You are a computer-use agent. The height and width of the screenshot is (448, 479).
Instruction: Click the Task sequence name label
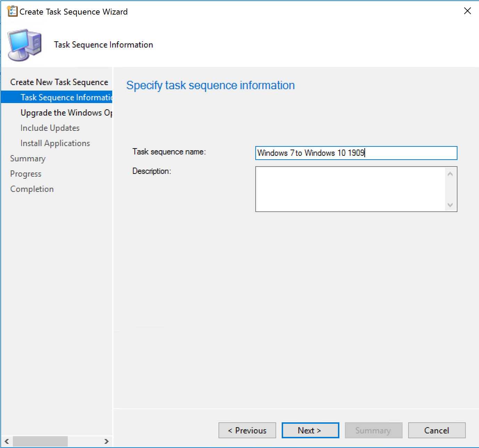[169, 152]
